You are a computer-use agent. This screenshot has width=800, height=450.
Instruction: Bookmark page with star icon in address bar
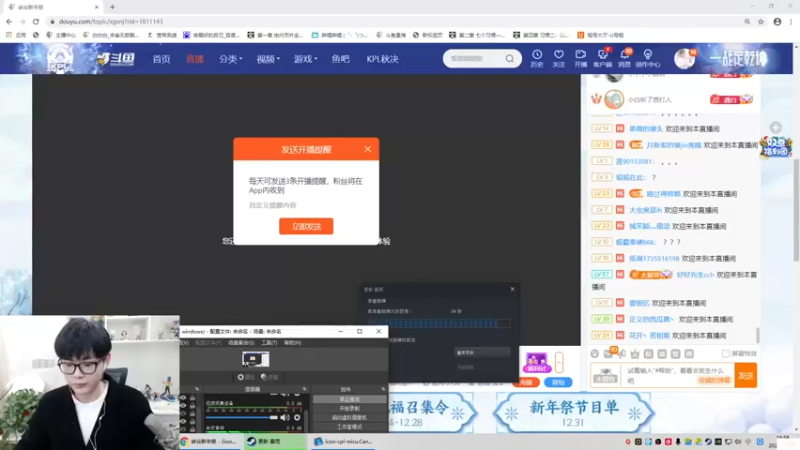tap(761, 21)
